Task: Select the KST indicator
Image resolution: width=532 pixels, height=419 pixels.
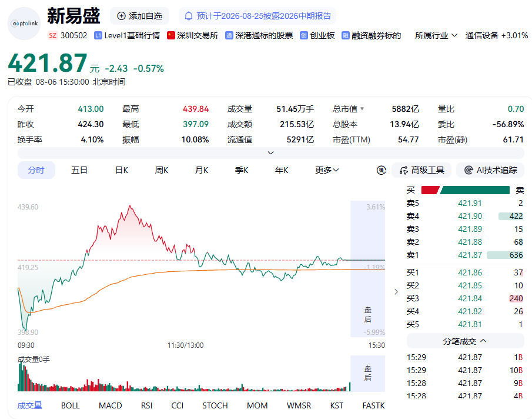Action: (337, 405)
